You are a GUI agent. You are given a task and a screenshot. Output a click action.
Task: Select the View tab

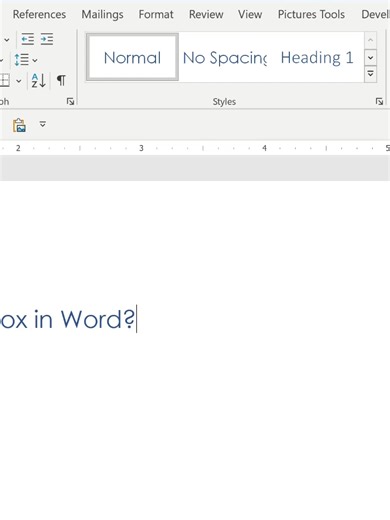coord(250,14)
